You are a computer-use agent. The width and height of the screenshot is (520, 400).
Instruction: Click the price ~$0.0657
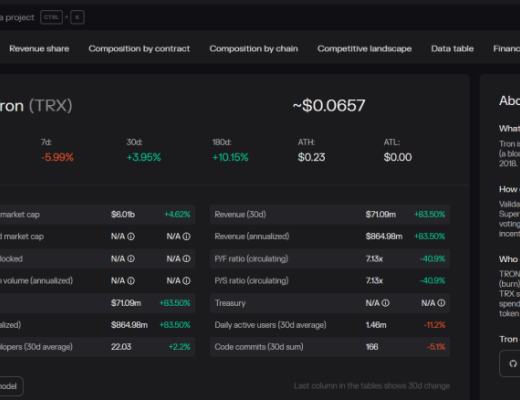[x=329, y=106]
